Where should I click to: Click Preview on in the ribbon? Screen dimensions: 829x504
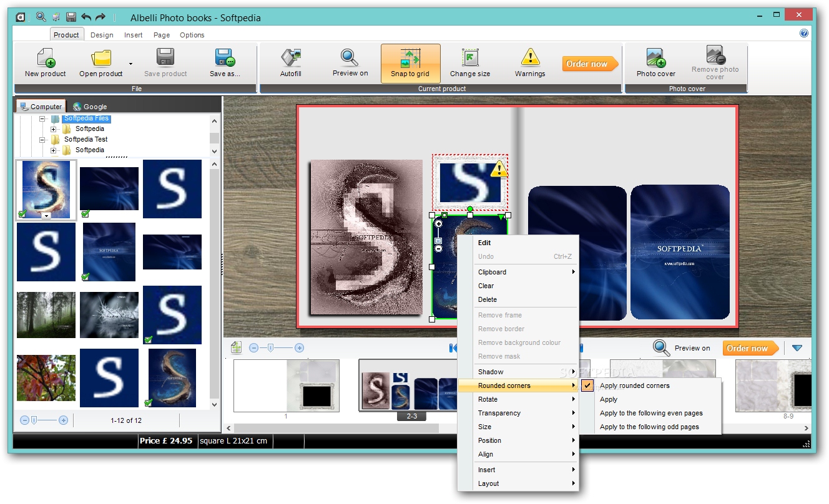pyautogui.click(x=350, y=63)
